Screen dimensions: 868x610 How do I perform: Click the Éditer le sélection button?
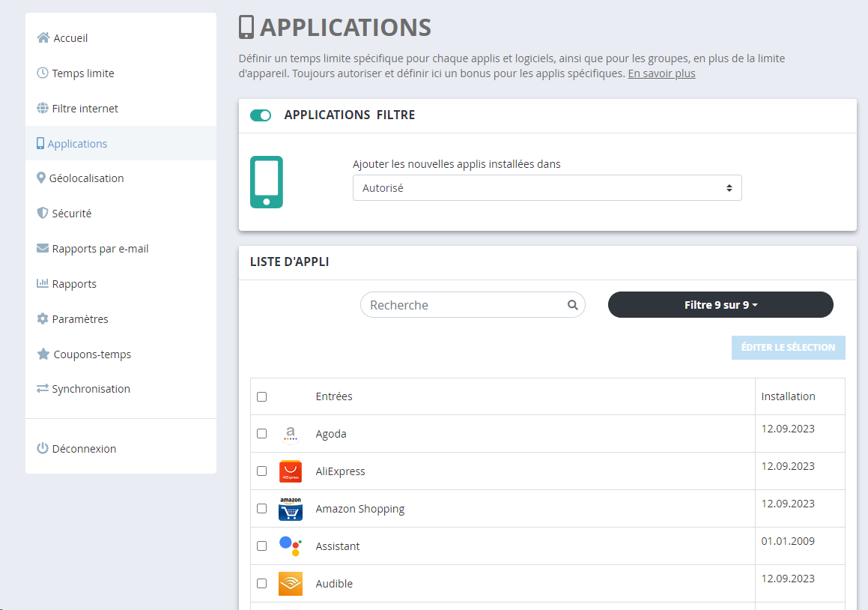point(789,347)
